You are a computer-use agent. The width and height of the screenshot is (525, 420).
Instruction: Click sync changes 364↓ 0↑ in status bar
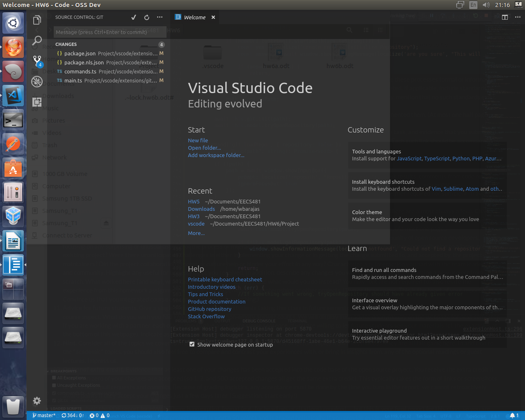(73, 415)
